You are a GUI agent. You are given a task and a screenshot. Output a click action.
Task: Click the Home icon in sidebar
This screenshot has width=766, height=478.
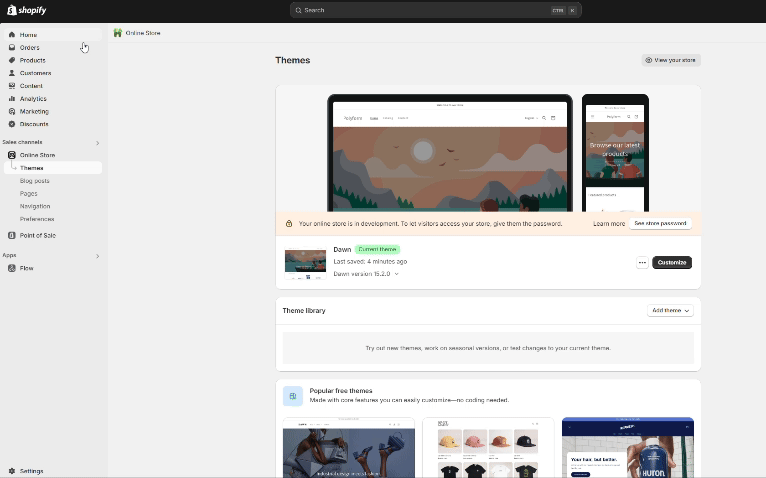[12, 35]
